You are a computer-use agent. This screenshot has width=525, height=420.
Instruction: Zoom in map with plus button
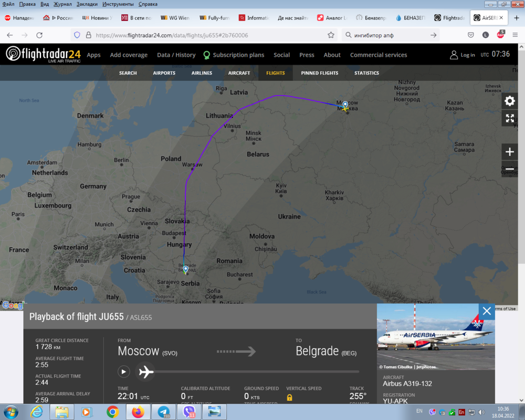510,152
